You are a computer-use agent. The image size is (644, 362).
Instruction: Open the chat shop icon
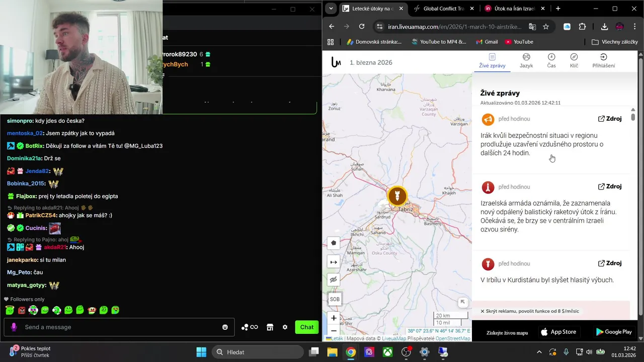(x=270, y=327)
